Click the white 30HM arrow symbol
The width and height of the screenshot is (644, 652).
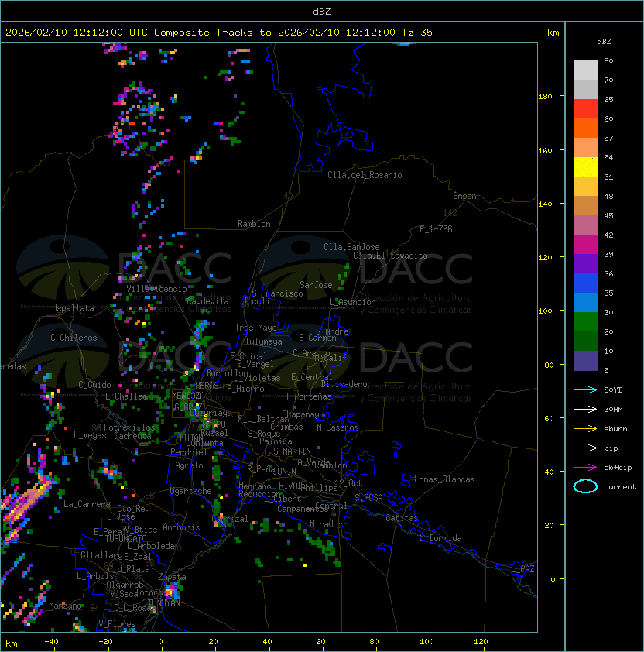click(x=585, y=409)
